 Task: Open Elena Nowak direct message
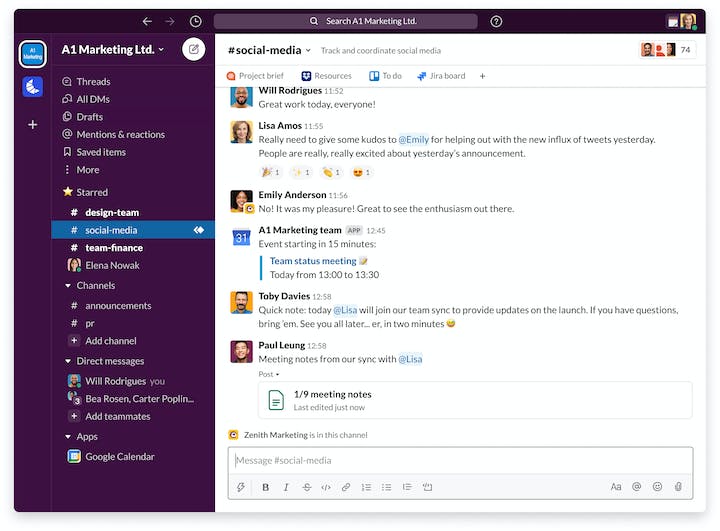coord(133,266)
